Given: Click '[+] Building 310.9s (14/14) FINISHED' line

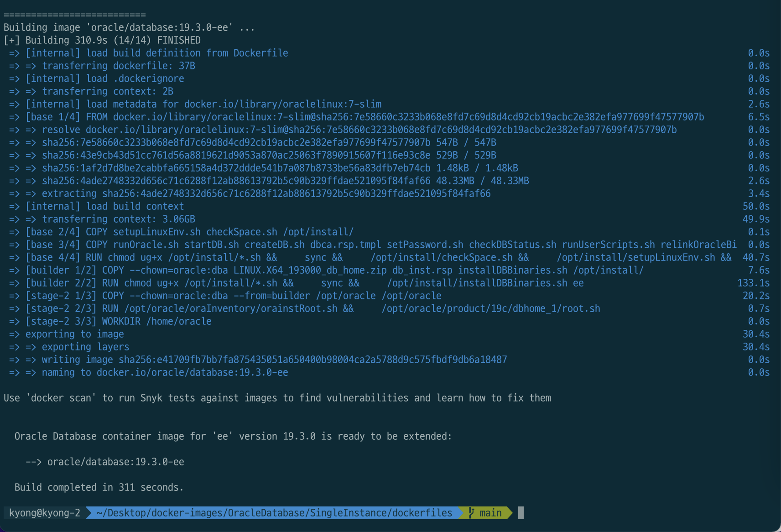Looking at the screenshot, I should 102,40.
